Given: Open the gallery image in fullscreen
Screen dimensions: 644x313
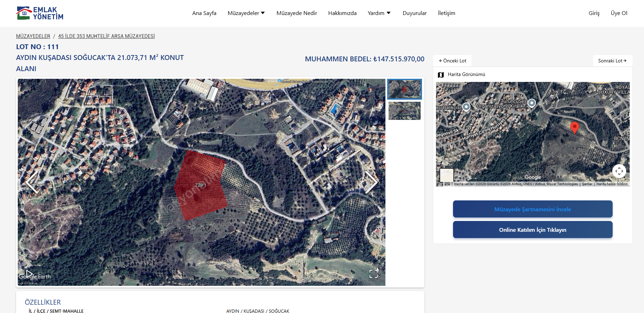Looking at the screenshot, I should 374,274.
